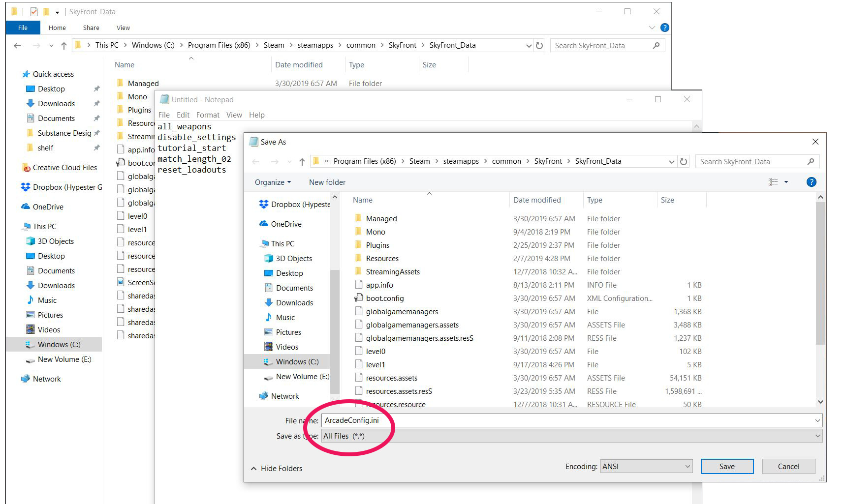Click the reset_loadouts line in Notepad
Viewport: 846px width, 504px height.
tap(191, 170)
